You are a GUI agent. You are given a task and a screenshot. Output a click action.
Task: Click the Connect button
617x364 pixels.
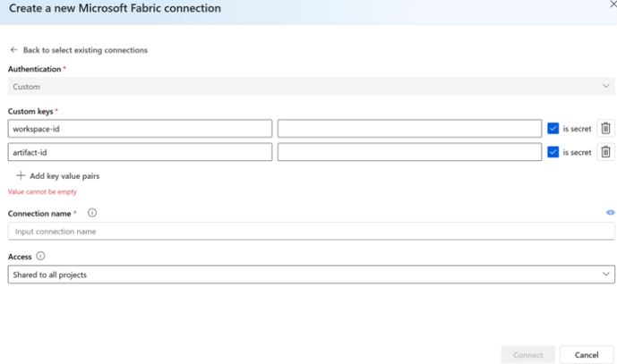[x=527, y=354]
